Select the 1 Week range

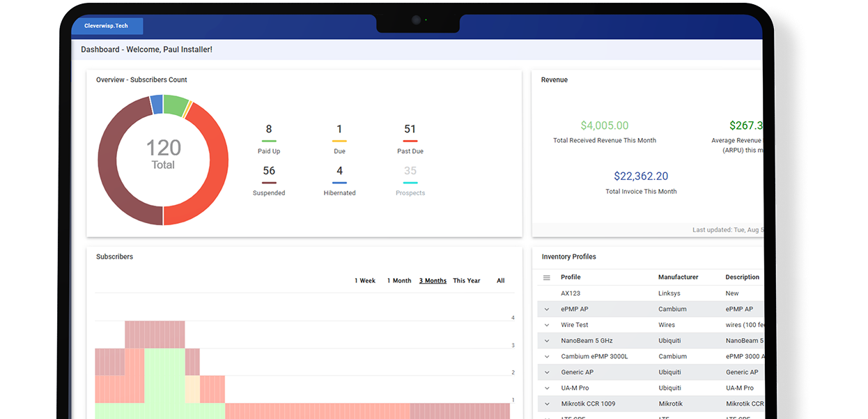(365, 281)
